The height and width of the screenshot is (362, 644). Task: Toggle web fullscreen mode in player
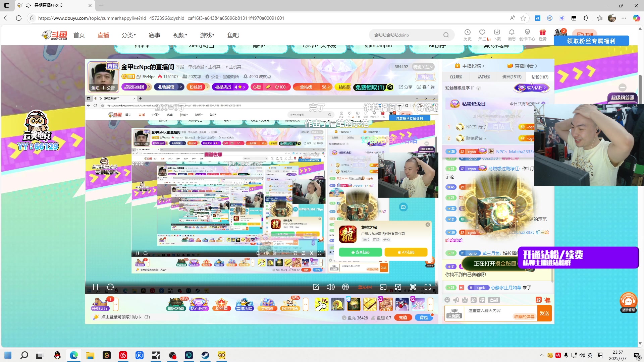[413, 287]
